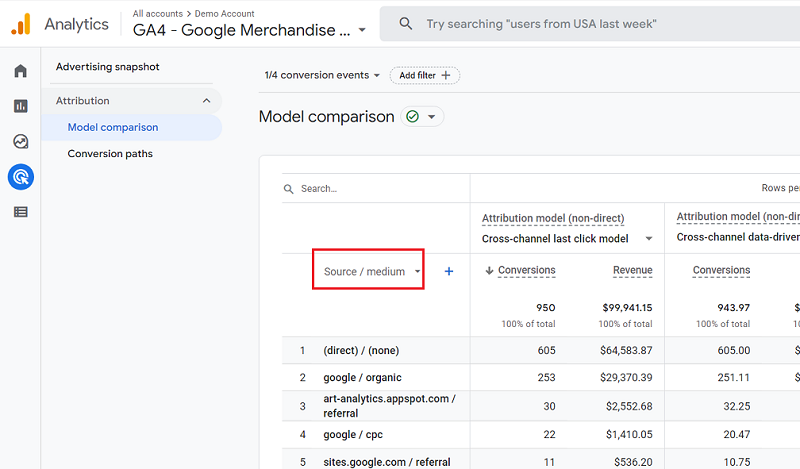This screenshot has width=800, height=469.
Task: Click the Rows per page label
Action: coord(781,188)
